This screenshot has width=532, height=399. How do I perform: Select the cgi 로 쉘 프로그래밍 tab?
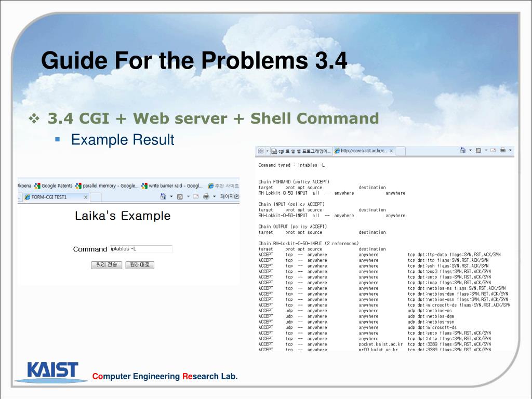pyautogui.click(x=301, y=151)
